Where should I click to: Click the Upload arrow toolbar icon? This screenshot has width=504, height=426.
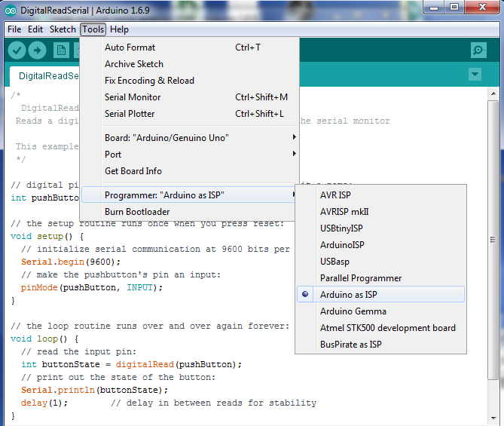tap(37, 51)
